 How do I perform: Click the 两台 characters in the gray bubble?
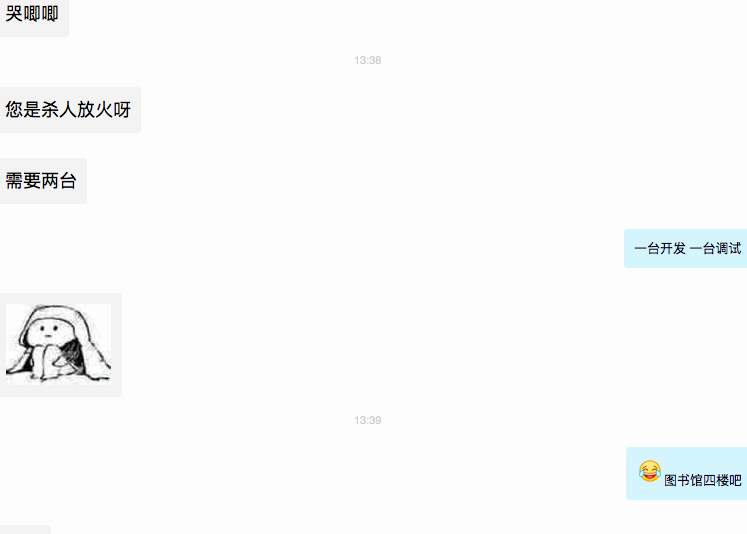click(x=59, y=181)
